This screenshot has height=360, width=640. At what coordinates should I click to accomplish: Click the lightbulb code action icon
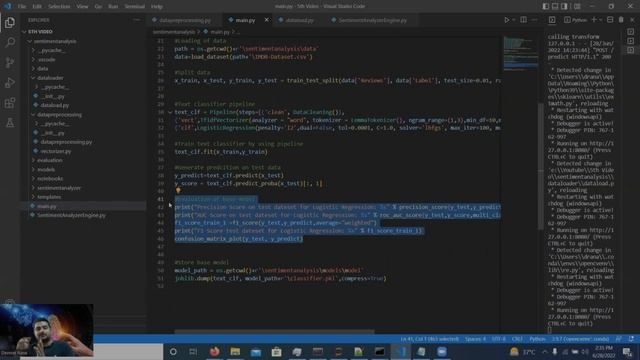coord(178,190)
